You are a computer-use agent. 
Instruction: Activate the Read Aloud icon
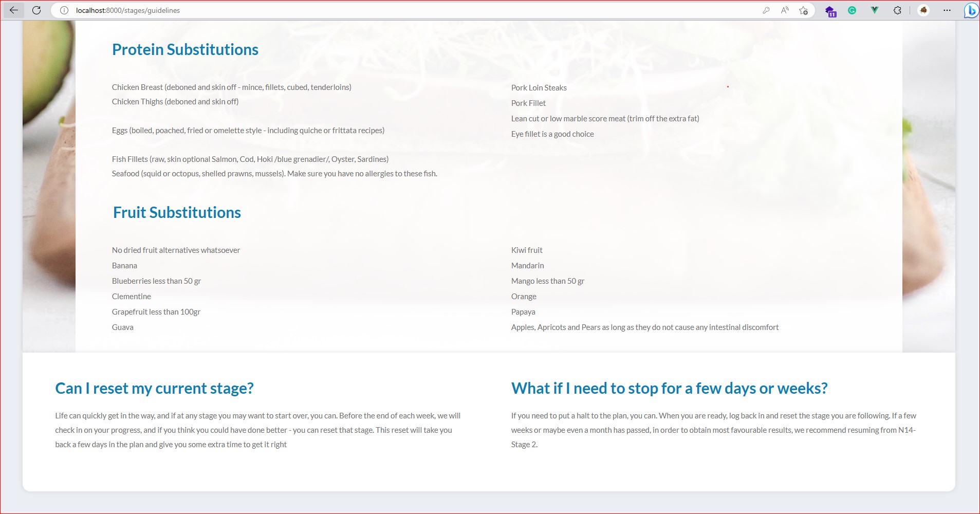[x=785, y=10]
